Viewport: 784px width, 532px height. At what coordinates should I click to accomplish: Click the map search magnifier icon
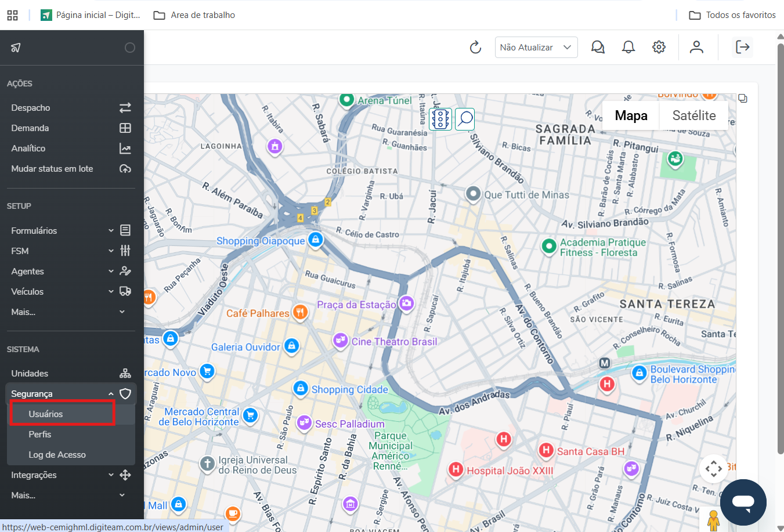[465, 119]
